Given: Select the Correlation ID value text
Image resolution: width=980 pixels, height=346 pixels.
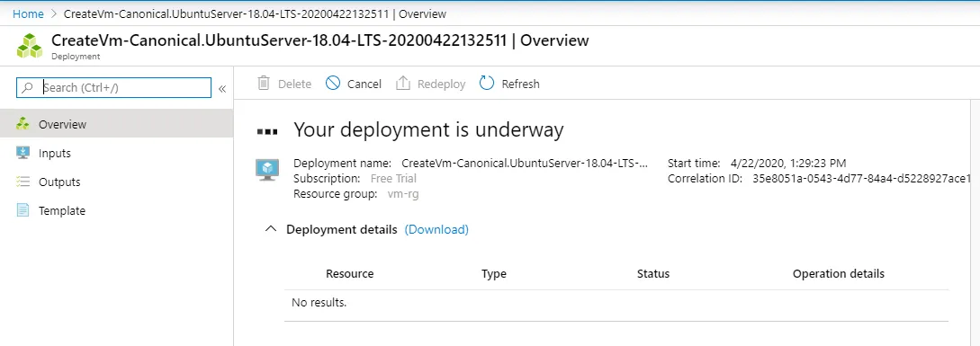Looking at the screenshot, I should [x=862, y=178].
